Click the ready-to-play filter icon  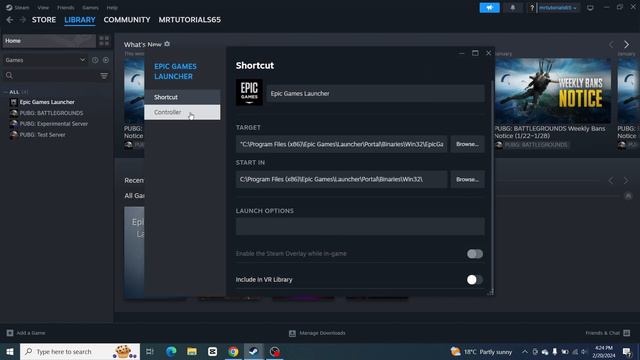106,60
